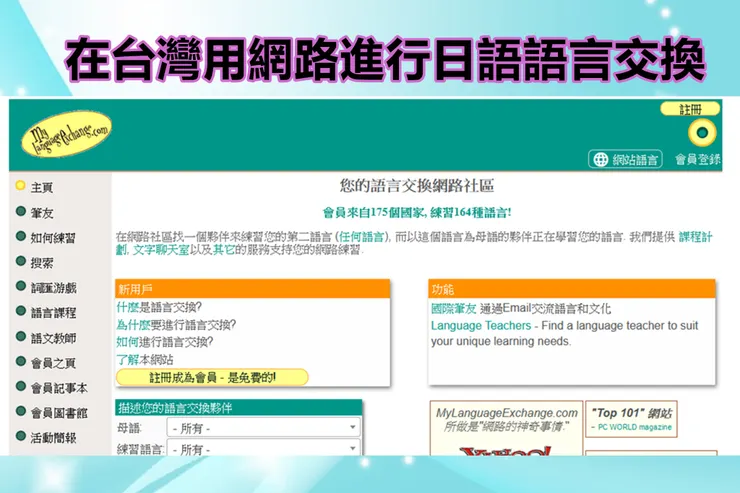Screen dimensions: 740x493
Task: Open 語文教師 in the sidebar
Action: point(53,338)
